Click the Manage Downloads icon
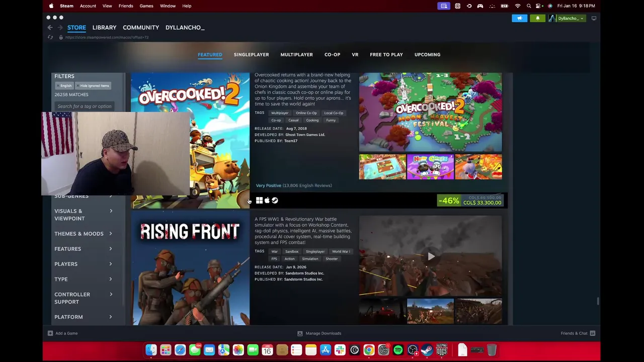The height and width of the screenshot is (362, 644). pos(300,333)
